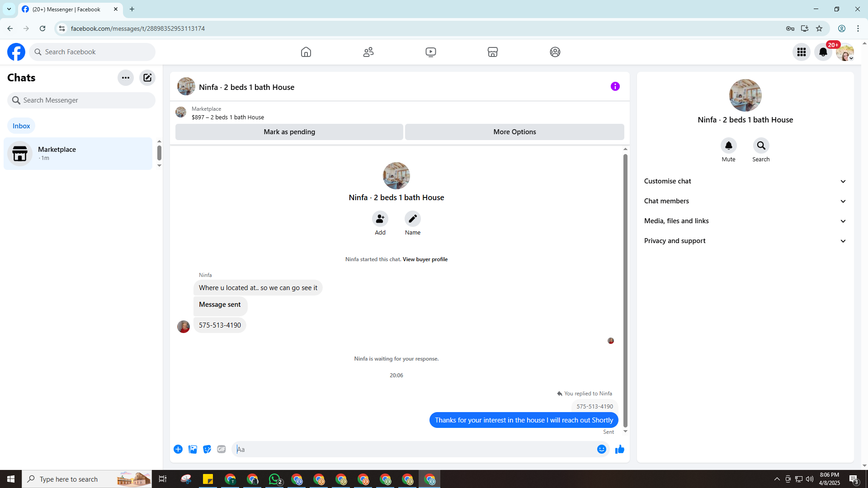Open the emoji picker in message box

pyautogui.click(x=601, y=449)
